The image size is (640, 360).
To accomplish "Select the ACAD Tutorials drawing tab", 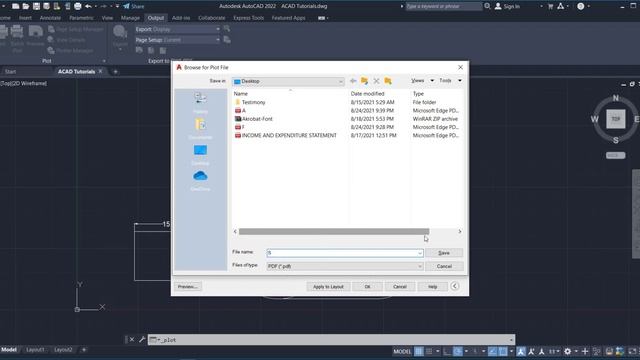I will [x=76, y=71].
